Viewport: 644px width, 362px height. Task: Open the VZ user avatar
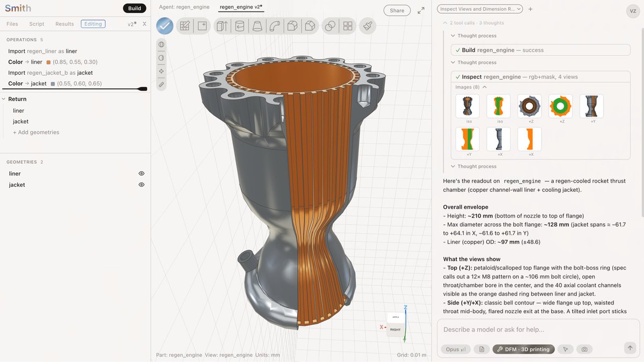click(x=632, y=11)
